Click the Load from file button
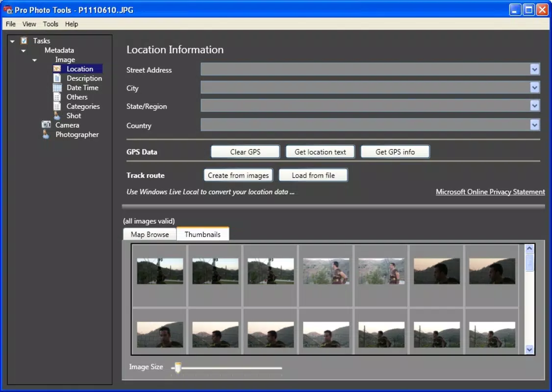 pyautogui.click(x=313, y=175)
